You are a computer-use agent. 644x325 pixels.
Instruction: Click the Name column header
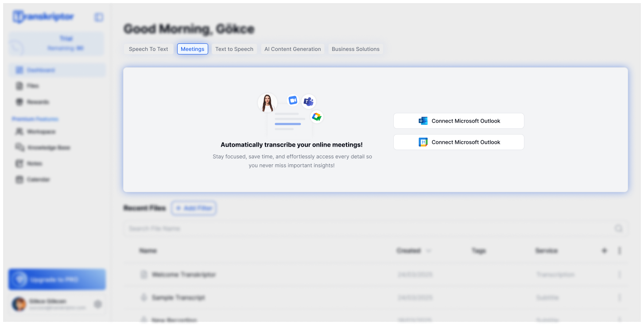(x=148, y=251)
